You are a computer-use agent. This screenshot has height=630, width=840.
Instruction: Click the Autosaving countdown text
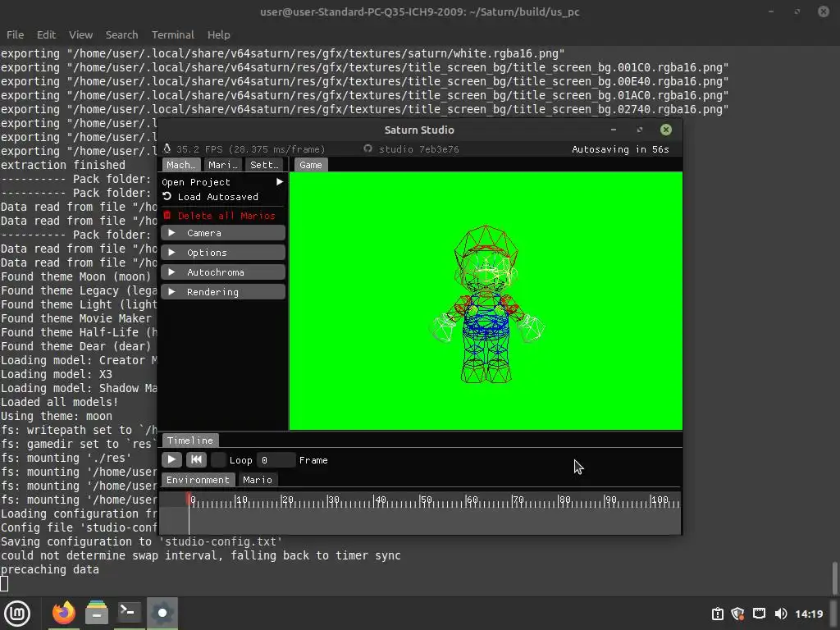pyautogui.click(x=620, y=149)
